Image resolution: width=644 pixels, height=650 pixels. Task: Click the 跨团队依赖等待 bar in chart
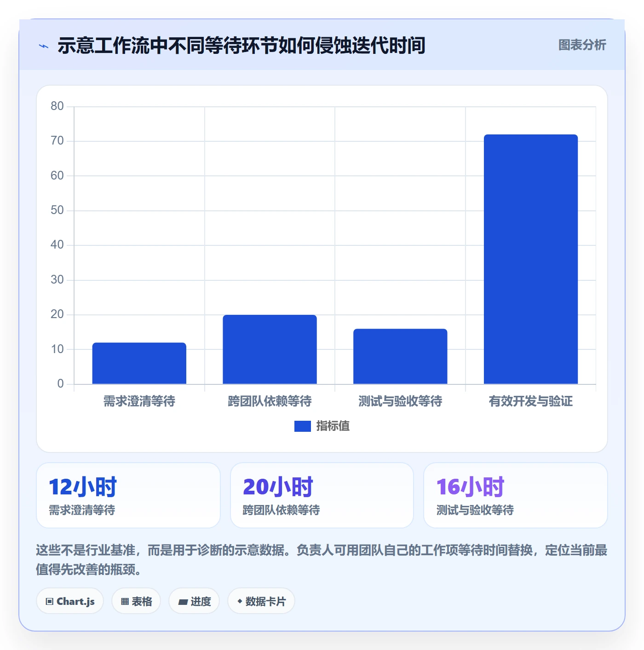[x=270, y=349]
